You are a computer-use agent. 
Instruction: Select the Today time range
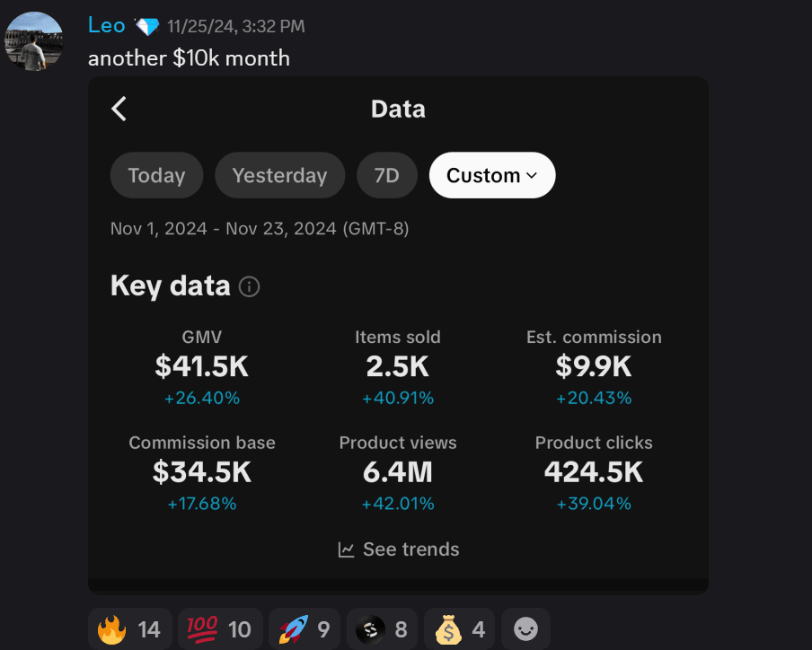(x=156, y=175)
